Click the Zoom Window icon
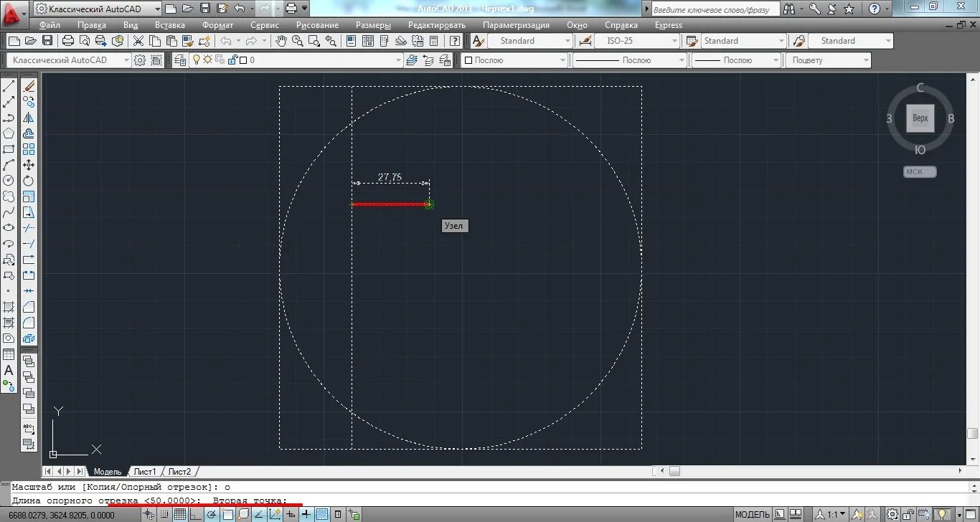Viewport: 980px width, 522px height. point(314,41)
